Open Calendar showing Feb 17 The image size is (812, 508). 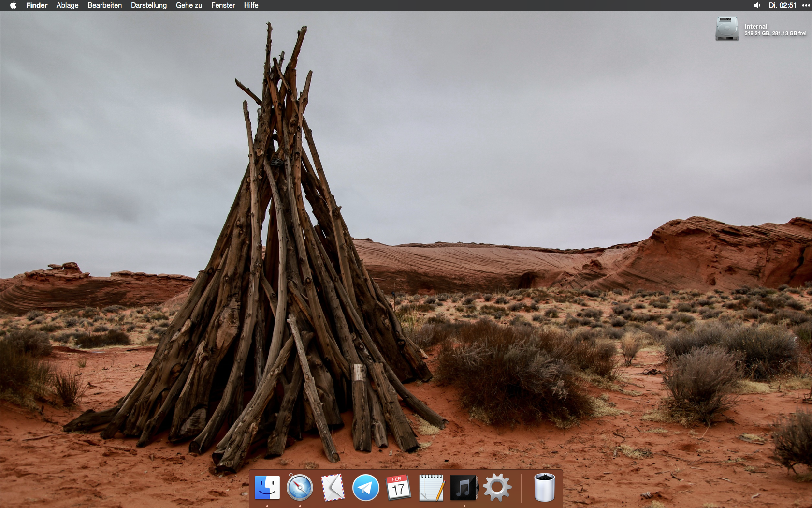(x=398, y=487)
